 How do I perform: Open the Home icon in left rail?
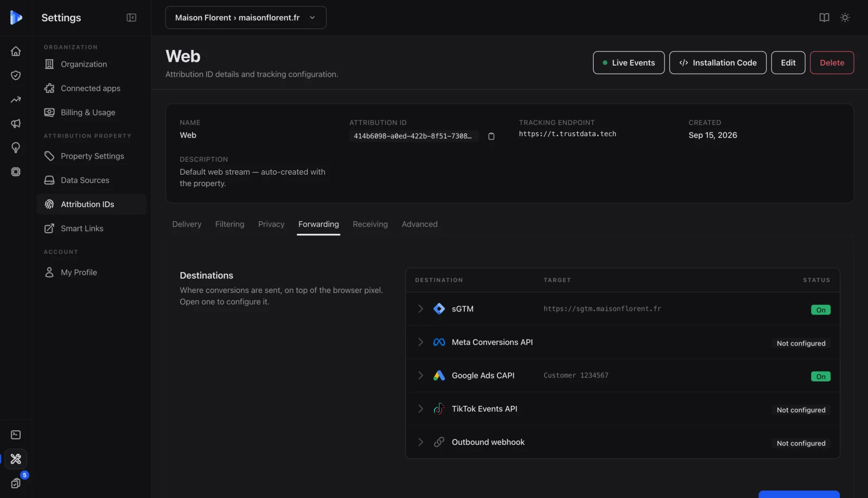[x=16, y=51]
